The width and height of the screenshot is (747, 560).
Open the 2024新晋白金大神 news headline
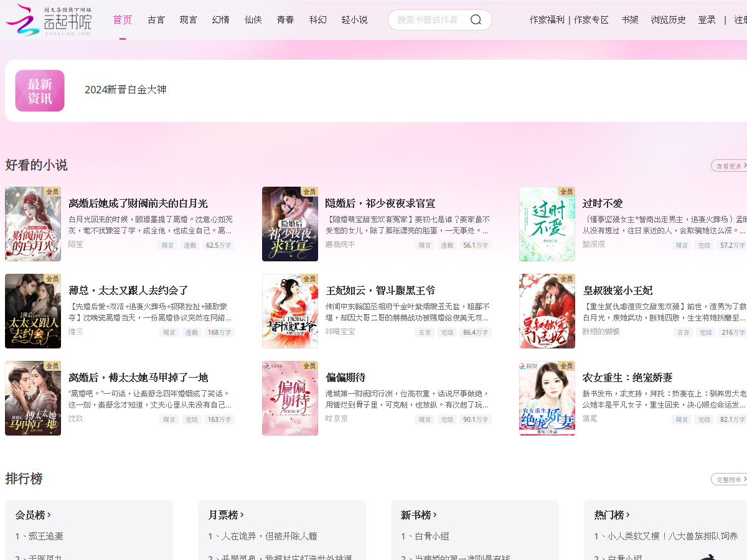coord(126,90)
